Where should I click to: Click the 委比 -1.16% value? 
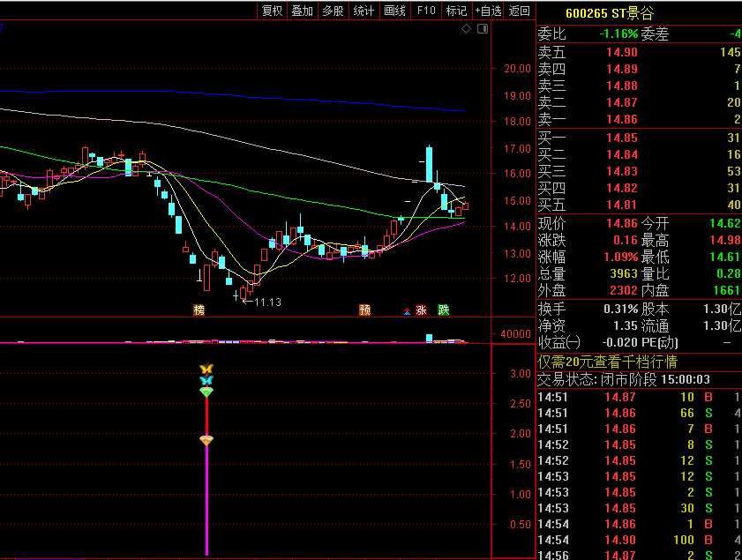pyautogui.click(x=618, y=34)
